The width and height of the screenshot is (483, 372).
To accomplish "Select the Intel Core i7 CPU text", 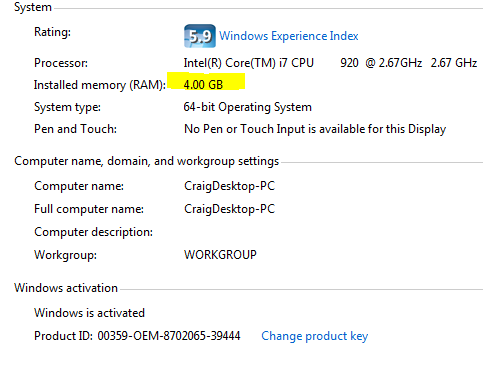I will [330, 63].
